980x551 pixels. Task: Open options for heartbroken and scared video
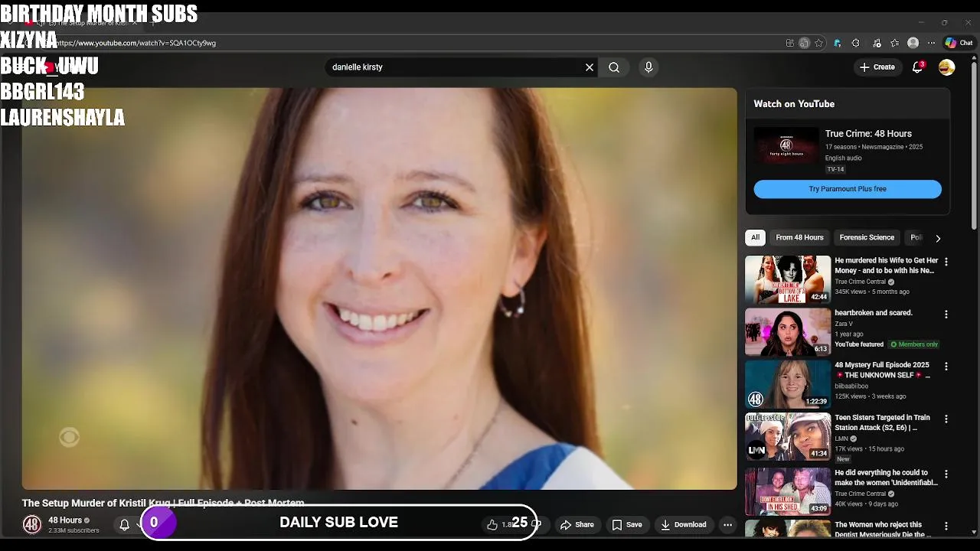click(x=946, y=315)
